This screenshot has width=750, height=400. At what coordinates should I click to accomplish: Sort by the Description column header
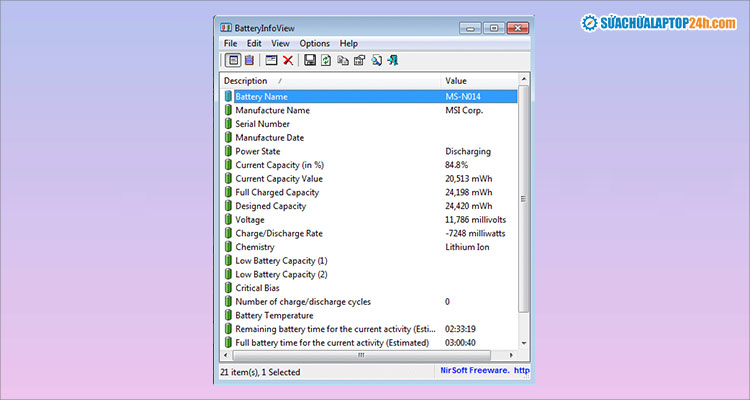tap(246, 80)
